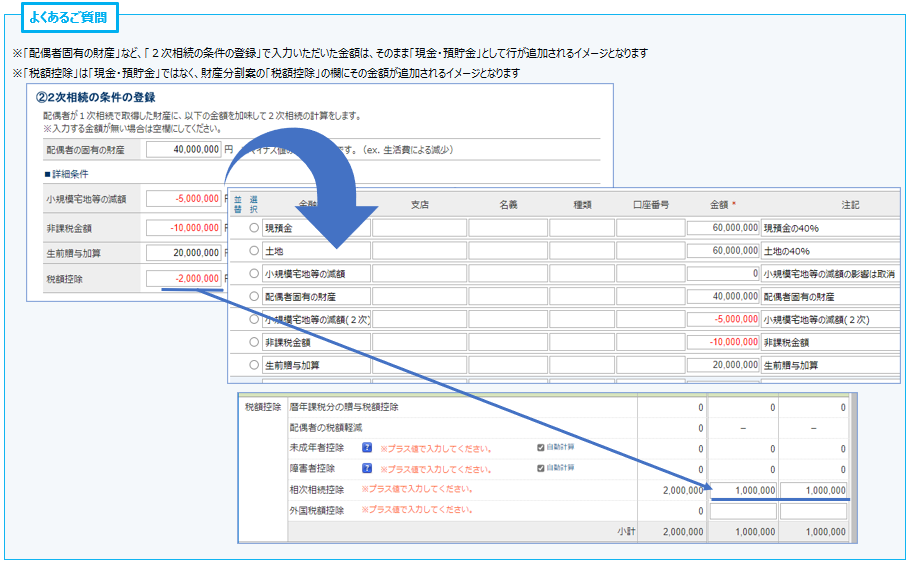
Task: Toggle 自動計算 checkbox for 未成年者控除
Action: tap(541, 447)
